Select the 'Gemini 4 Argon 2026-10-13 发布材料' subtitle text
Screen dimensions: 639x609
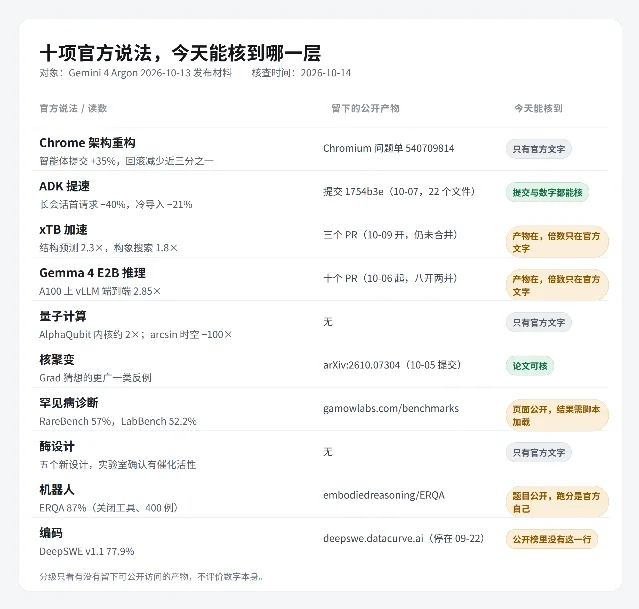150,73
